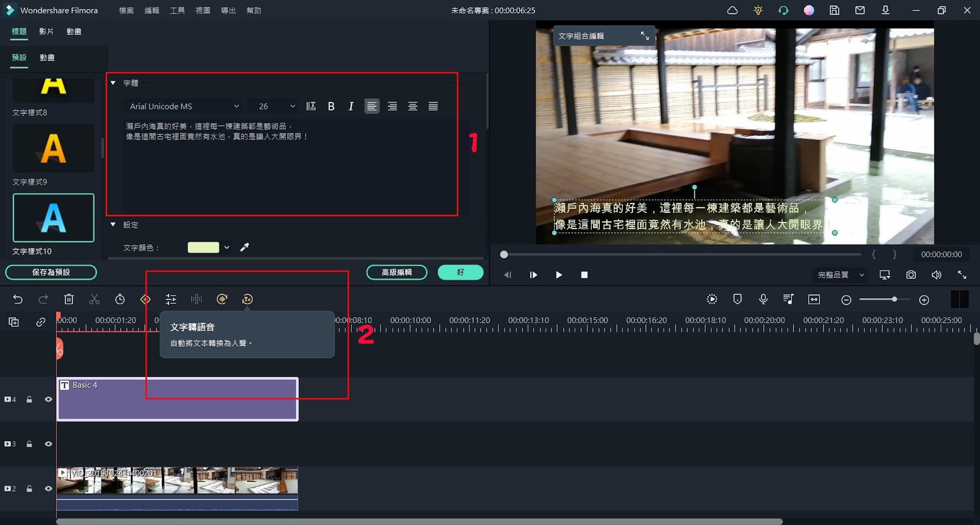Click the add track icon

[14, 322]
